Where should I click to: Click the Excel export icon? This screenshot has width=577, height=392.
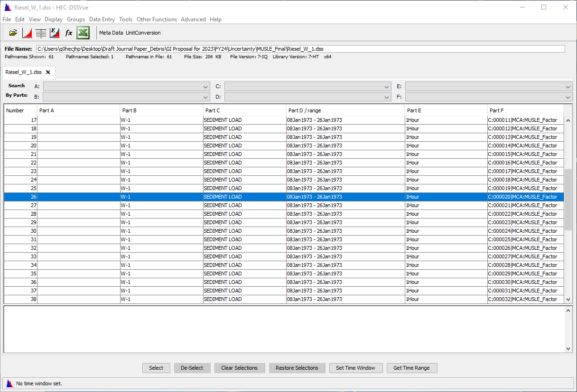[83, 33]
